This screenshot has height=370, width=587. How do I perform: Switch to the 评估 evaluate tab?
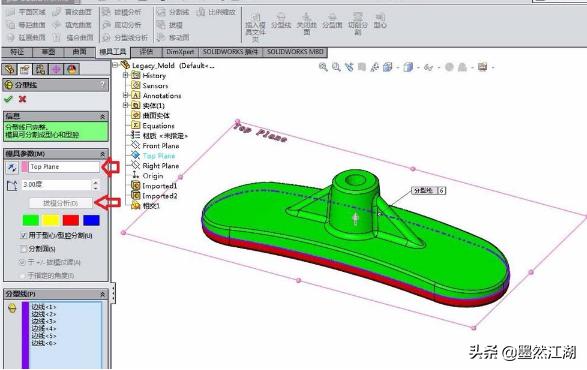[146, 52]
